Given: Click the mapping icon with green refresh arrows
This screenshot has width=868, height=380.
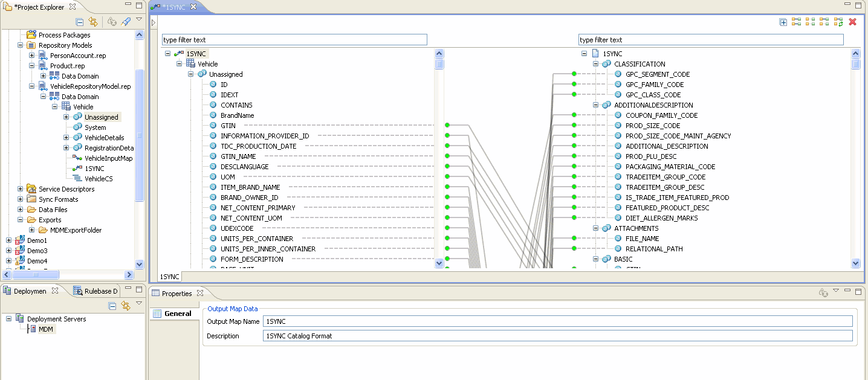Looking at the screenshot, I should click(838, 22).
